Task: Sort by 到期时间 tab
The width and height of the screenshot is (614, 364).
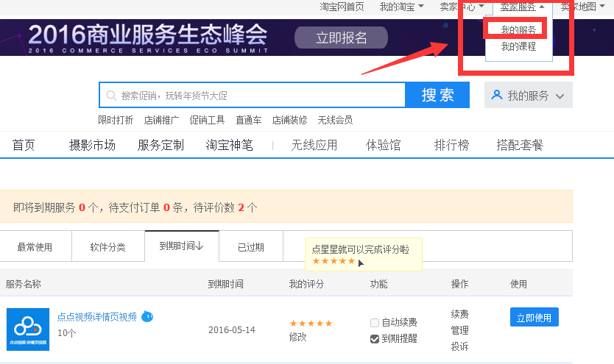Action: pyautogui.click(x=182, y=246)
